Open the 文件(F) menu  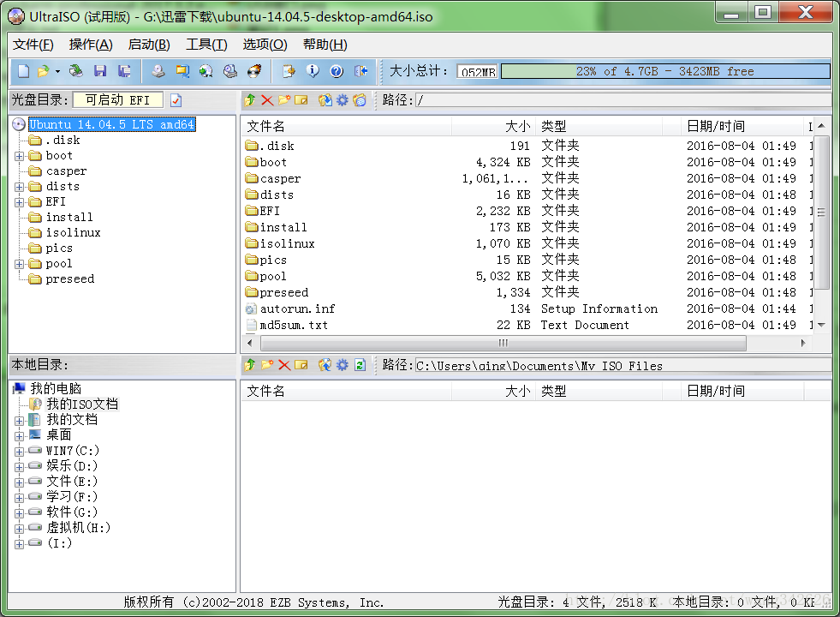point(33,45)
